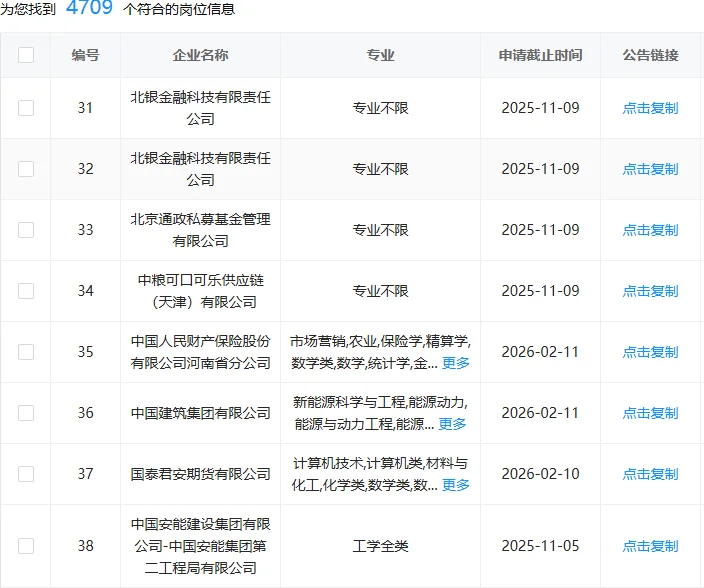Click the 专业 column header

coord(380,55)
